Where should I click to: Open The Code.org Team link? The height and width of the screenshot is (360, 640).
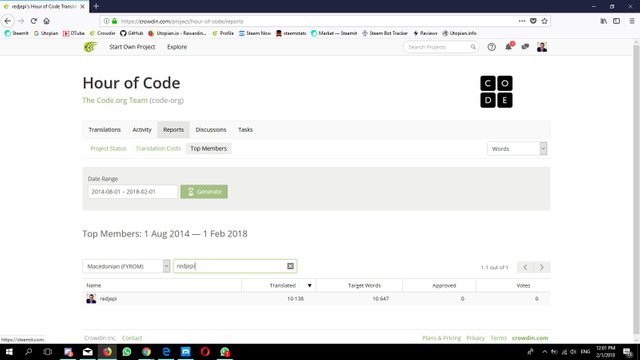(115, 100)
